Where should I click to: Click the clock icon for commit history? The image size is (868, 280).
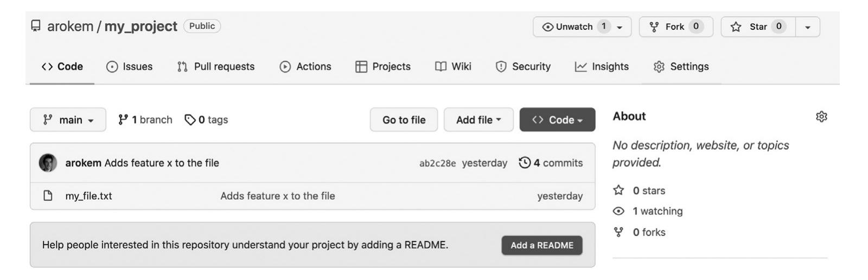(x=525, y=163)
